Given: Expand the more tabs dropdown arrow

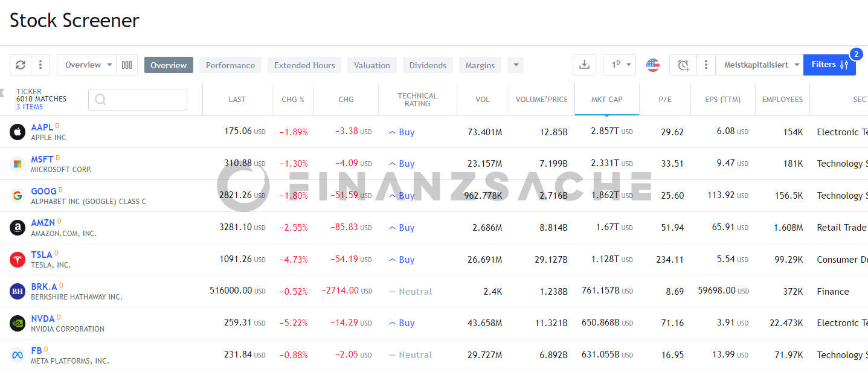Looking at the screenshot, I should (515, 65).
